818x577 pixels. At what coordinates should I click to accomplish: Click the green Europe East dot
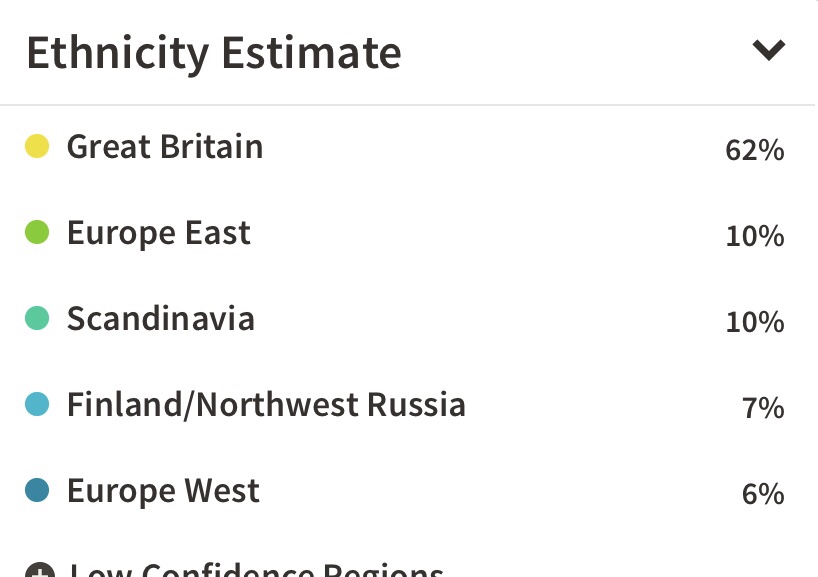click(37, 234)
